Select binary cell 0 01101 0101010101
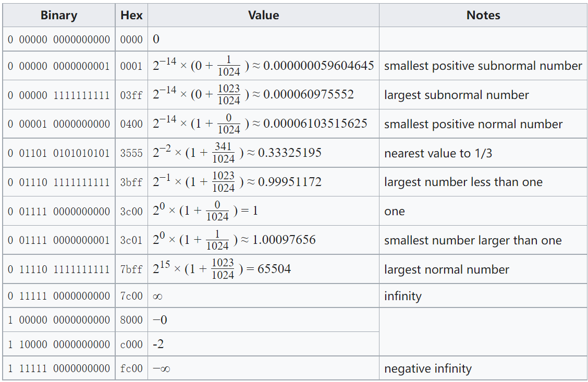 (59, 153)
